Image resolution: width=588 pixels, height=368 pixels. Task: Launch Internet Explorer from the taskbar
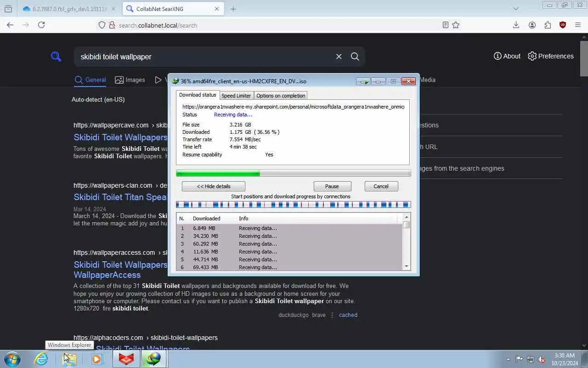[41, 359]
